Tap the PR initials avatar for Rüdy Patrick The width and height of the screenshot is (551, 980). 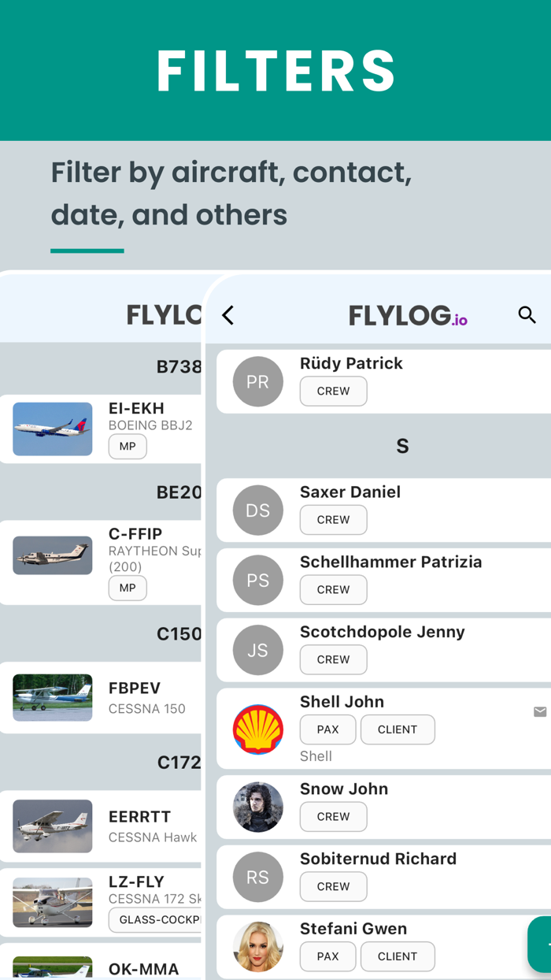tap(257, 381)
